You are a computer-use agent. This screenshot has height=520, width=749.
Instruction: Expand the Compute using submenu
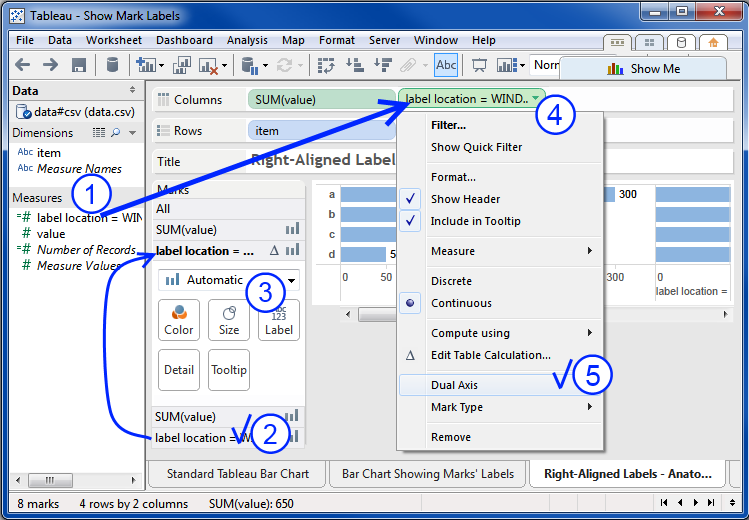coord(500,333)
